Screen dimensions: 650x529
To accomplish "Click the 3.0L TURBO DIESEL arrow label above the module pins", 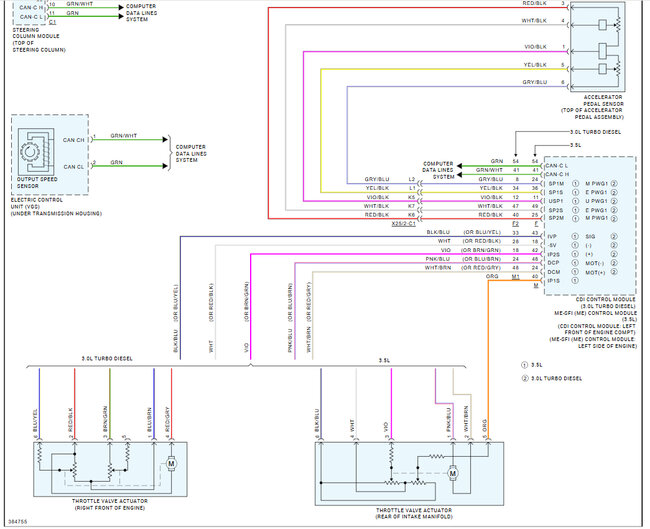I will pyautogui.click(x=596, y=132).
